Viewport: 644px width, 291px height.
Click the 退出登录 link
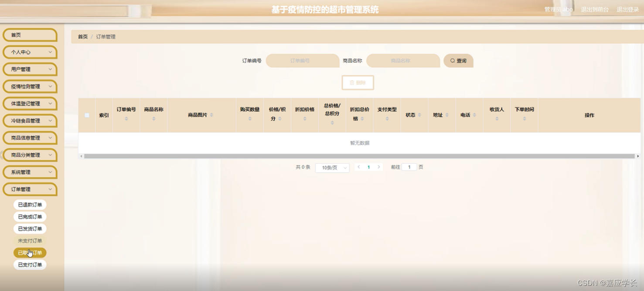[627, 10]
